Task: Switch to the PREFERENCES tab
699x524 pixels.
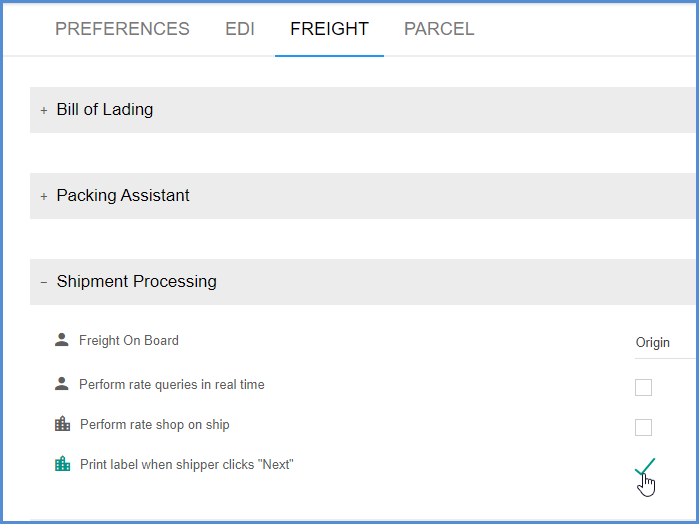Action: [x=122, y=29]
